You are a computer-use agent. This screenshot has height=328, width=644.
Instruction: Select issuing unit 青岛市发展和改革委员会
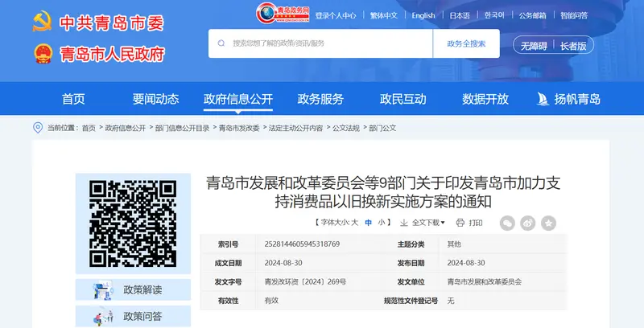(485, 281)
